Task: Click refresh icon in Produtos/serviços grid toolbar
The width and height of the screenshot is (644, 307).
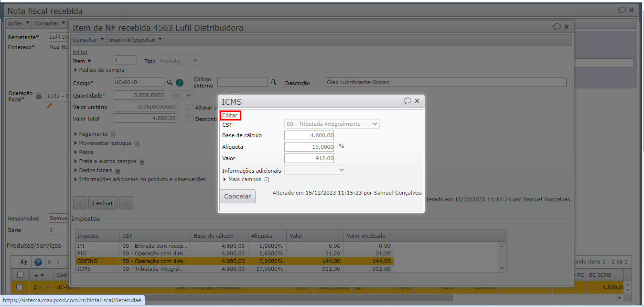Action: (x=24, y=262)
